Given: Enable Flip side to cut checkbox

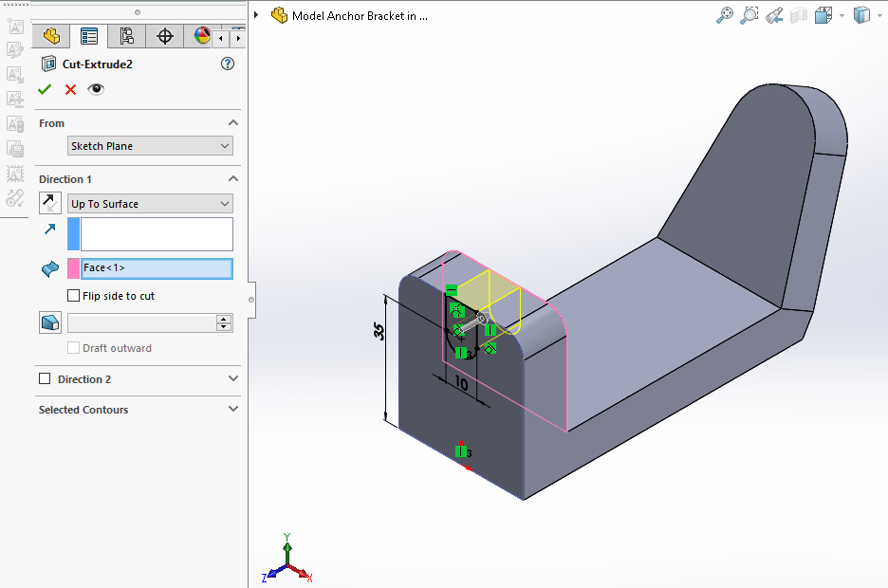Looking at the screenshot, I should coord(74,296).
